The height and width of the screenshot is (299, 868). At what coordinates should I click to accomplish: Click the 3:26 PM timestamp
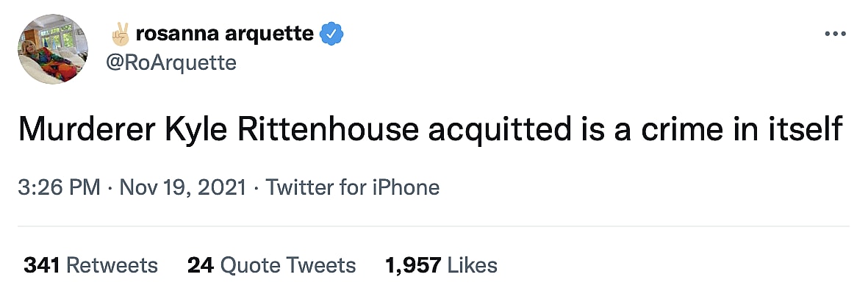click(x=59, y=187)
